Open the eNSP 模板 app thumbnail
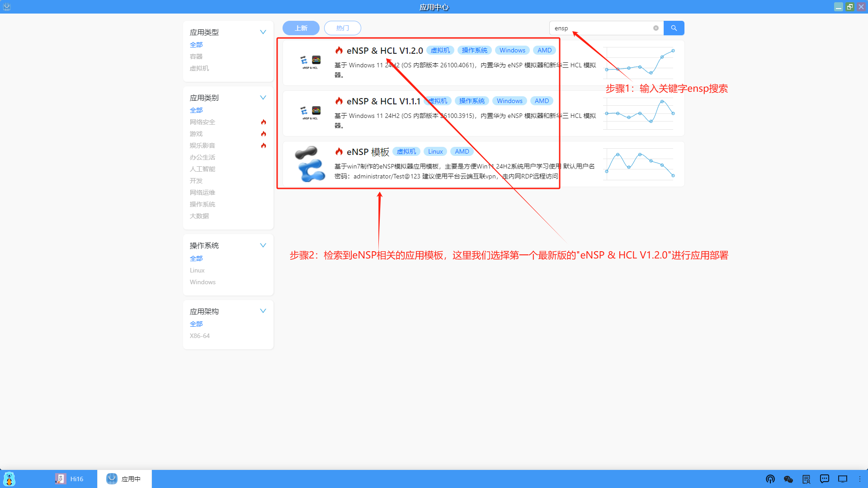This screenshot has width=868, height=488. coord(310,164)
